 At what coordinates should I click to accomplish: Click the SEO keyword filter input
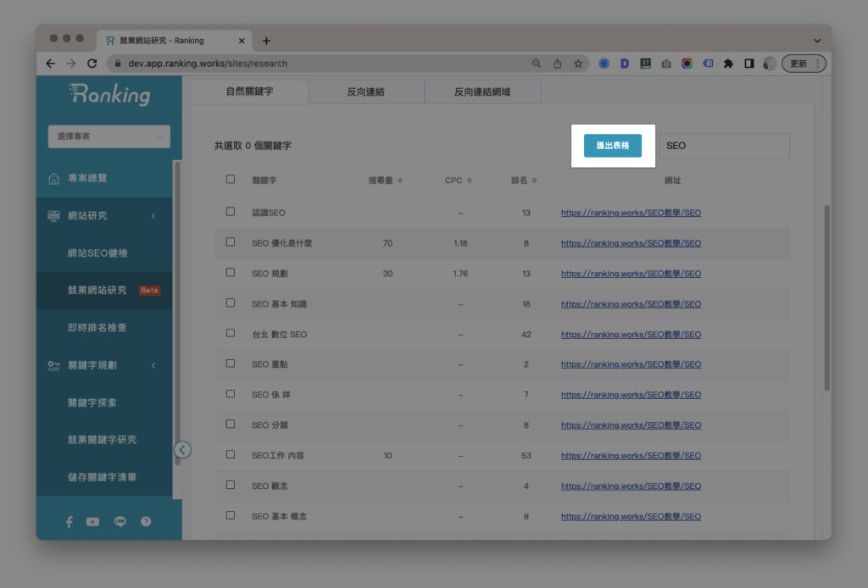pos(725,146)
